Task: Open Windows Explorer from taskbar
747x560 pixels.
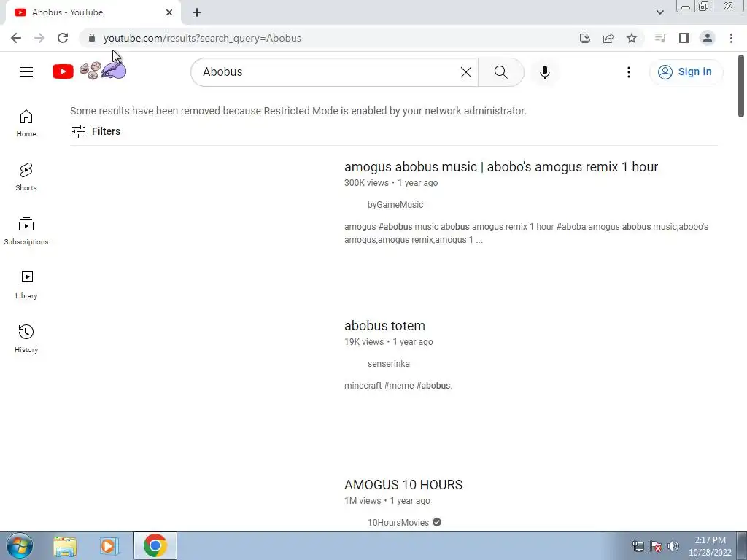Action: (x=65, y=545)
